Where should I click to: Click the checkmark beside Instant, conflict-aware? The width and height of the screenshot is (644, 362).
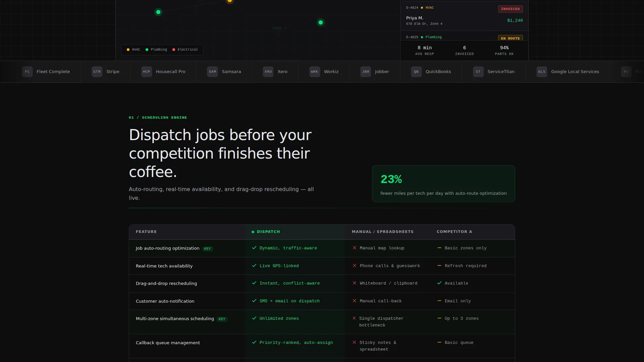[x=254, y=283]
